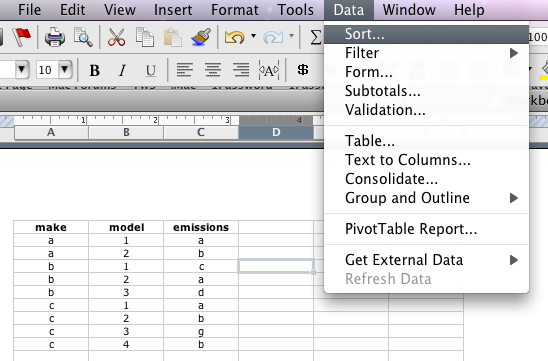548x361 pixels.
Task: Expand the Get External Data submenu
Action: tap(426, 260)
